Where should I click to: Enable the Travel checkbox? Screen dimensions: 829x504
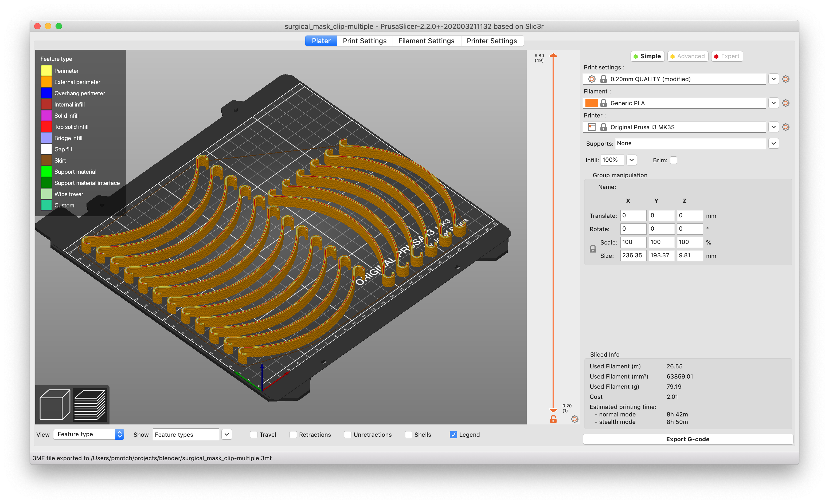[254, 435]
